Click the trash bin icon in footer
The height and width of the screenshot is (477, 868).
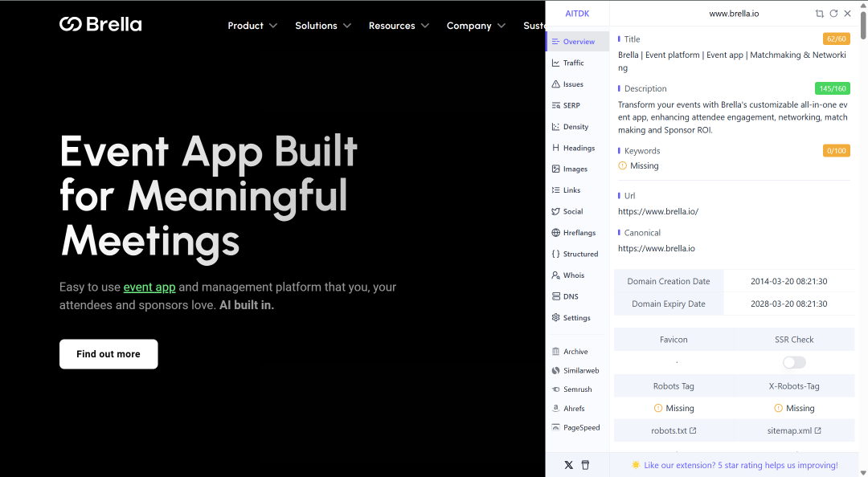coord(585,465)
